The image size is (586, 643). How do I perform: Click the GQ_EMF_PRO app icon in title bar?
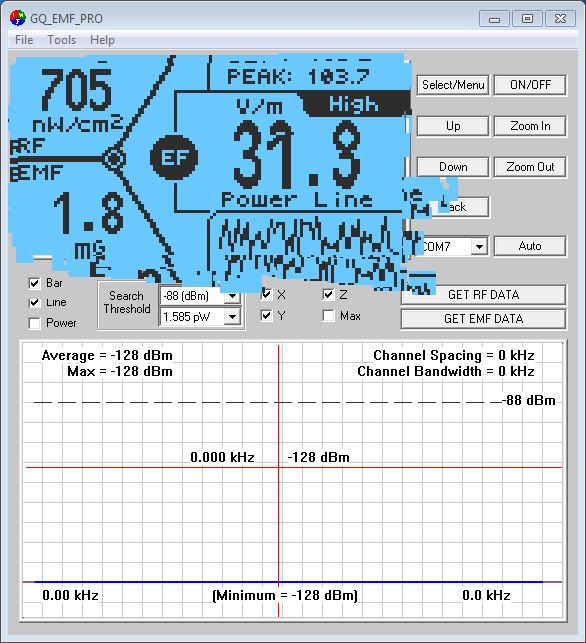point(18,18)
